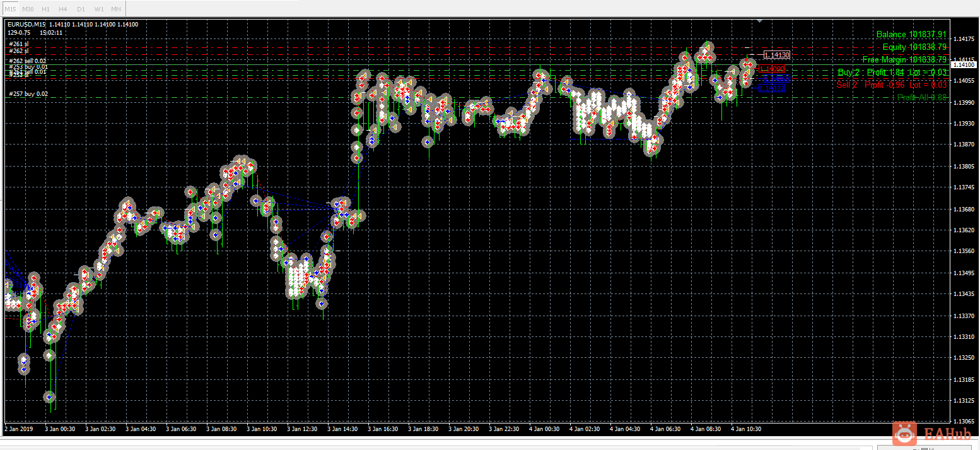The image size is (980, 450).
Task: Select the #257 buy 0.02 order label
Action: tap(28, 94)
